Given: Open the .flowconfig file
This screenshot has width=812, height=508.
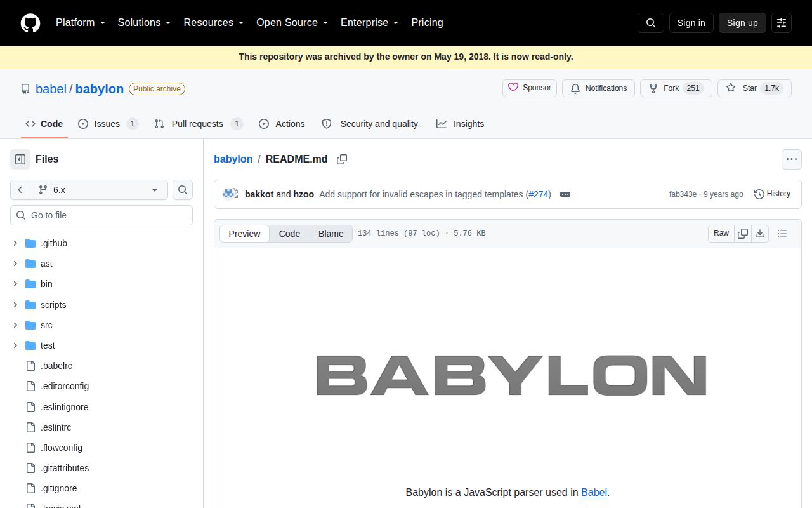Looking at the screenshot, I should [62, 448].
